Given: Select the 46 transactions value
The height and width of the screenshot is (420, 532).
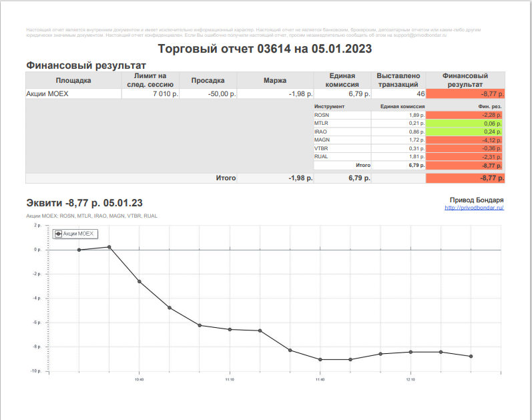Looking at the screenshot, I should [x=421, y=93].
